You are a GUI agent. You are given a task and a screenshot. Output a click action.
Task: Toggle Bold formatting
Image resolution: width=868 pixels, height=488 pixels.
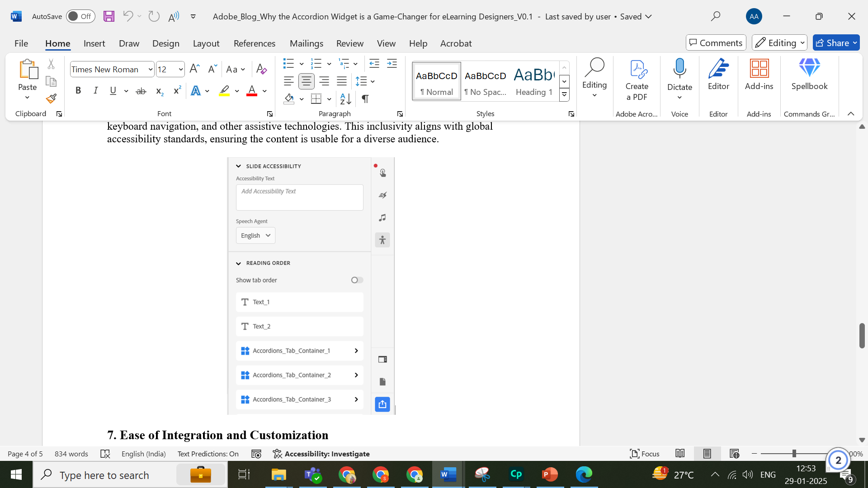pyautogui.click(x=78, y=91)
